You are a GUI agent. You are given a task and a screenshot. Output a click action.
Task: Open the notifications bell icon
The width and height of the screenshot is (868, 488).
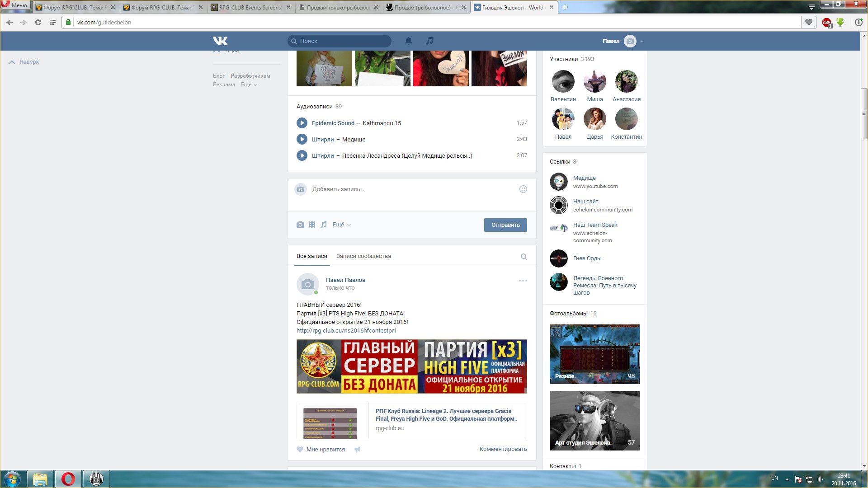tap(408, 41)
